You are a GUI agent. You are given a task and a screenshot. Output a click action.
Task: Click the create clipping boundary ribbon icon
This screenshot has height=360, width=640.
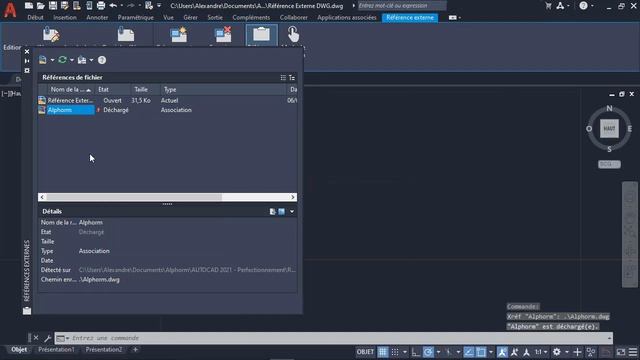click(179, 35)
